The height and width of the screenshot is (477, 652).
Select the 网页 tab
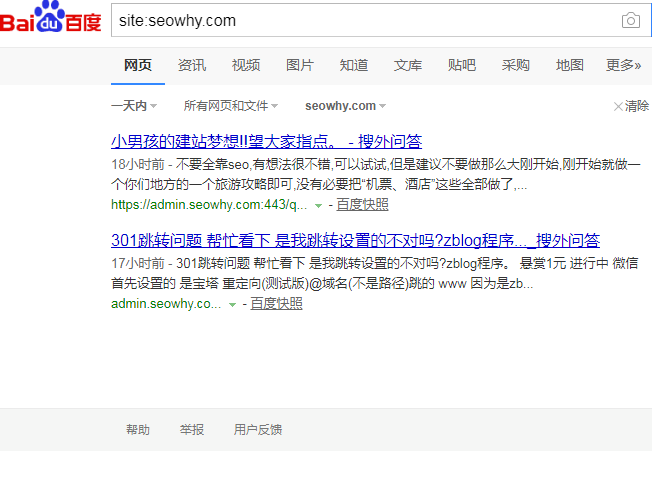pyautogui.click(x=138, y=65)
